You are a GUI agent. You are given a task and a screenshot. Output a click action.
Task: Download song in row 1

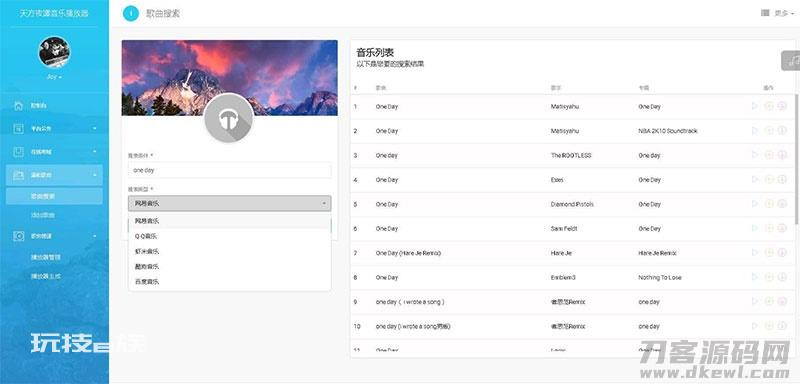pyautogui.click(x=782, y=106)
